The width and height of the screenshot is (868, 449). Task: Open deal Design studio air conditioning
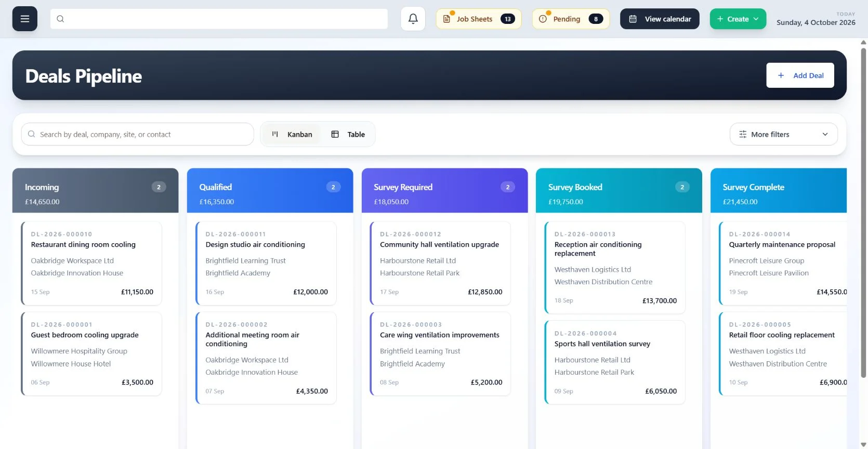(x=266, y=263)
